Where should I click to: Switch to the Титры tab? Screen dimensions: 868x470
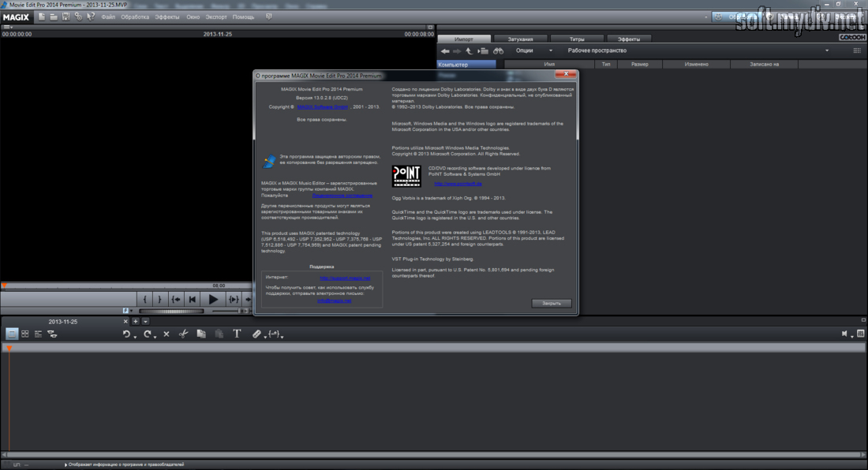577,39
